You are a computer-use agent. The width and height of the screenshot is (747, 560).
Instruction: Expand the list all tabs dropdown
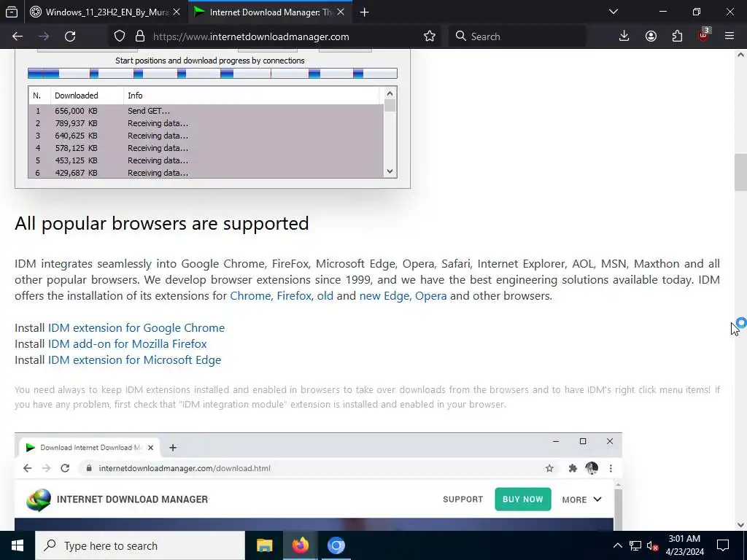pyautogui.click(x=614, y=12)
